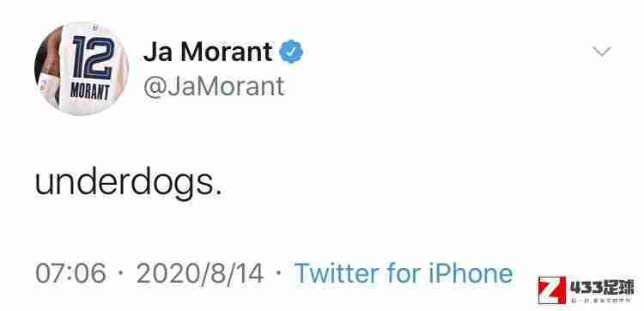Visit the @JaMorant handle link
The width and height of the screenshot is (644, 311).
pyautogui.click(x=214, y=86)
